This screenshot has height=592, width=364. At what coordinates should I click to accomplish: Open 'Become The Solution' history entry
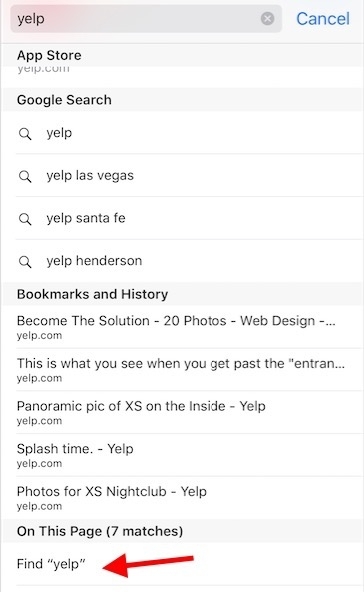pyautogui.click(x=183, y=327)
